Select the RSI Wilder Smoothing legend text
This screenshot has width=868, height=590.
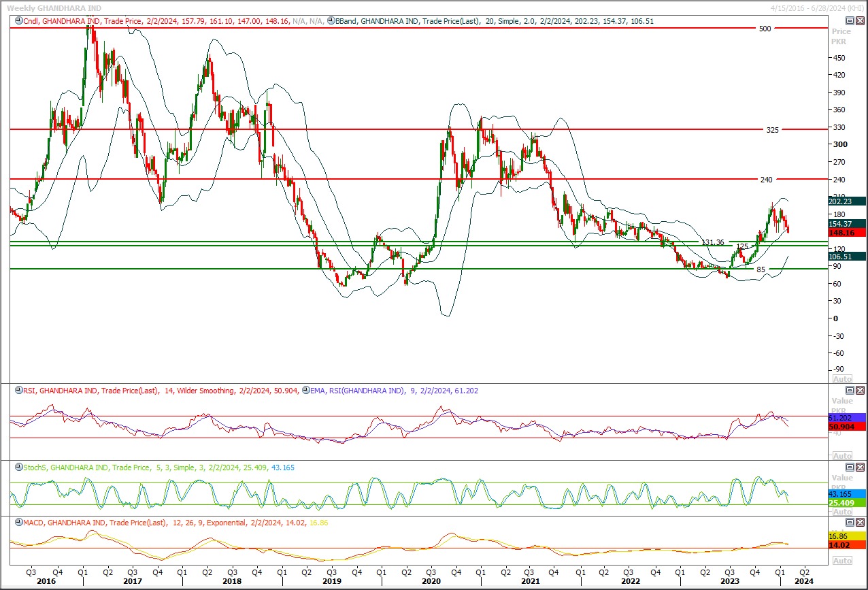pyautogui.click(x=160, y=391)
